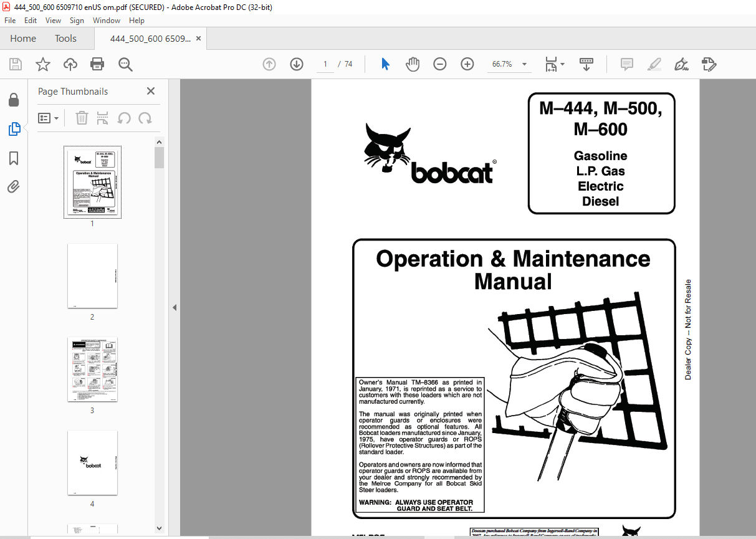Open the Sign document pen tool
The height and width of the screenshot is (539, 756).
681,64
